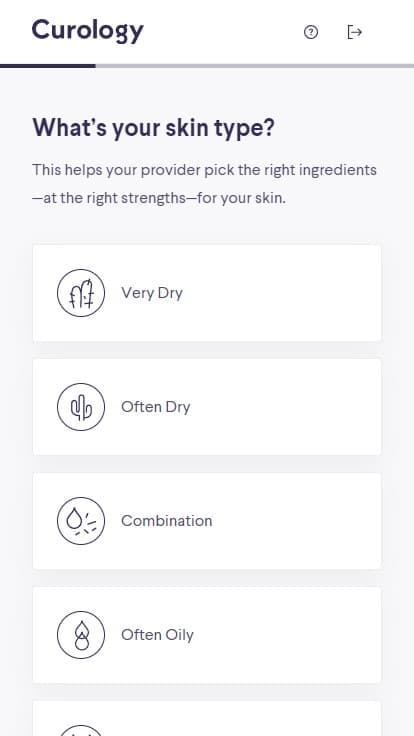
Task: Click the Often Oily label text
Action: point(157,635)
